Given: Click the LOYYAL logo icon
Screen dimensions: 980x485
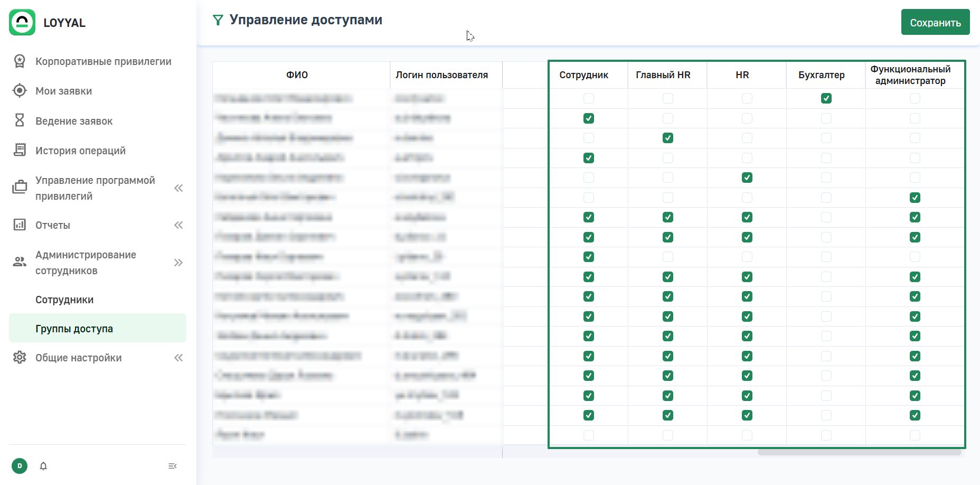Looking at the screenshot, I should (x=22, y=22).
